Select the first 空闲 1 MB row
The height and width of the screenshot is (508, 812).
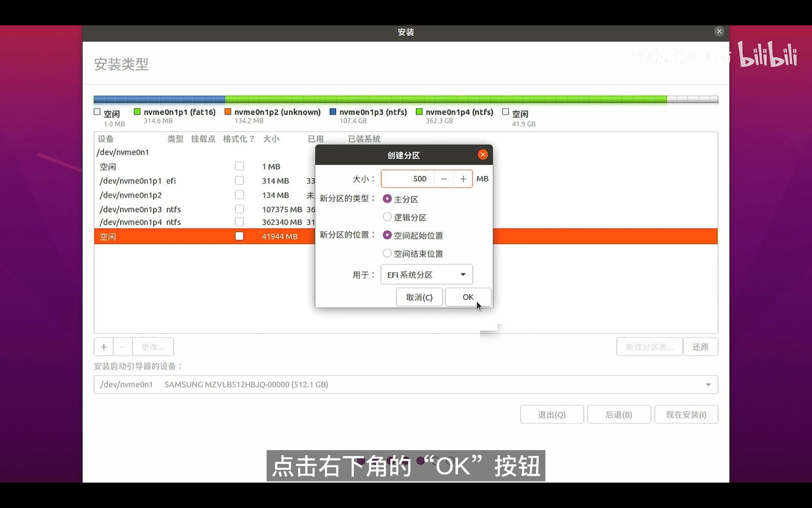205,166
